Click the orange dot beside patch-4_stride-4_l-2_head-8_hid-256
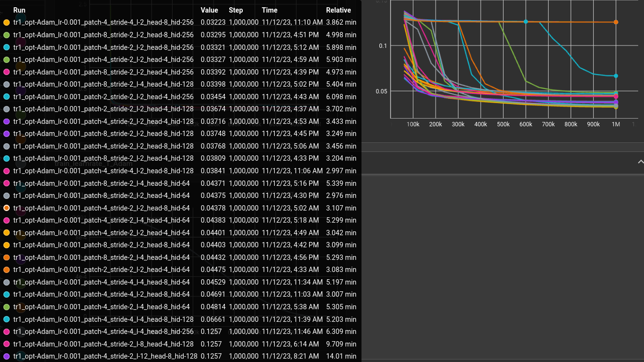Viewport: 644px width, 362px height. (6, 23)
